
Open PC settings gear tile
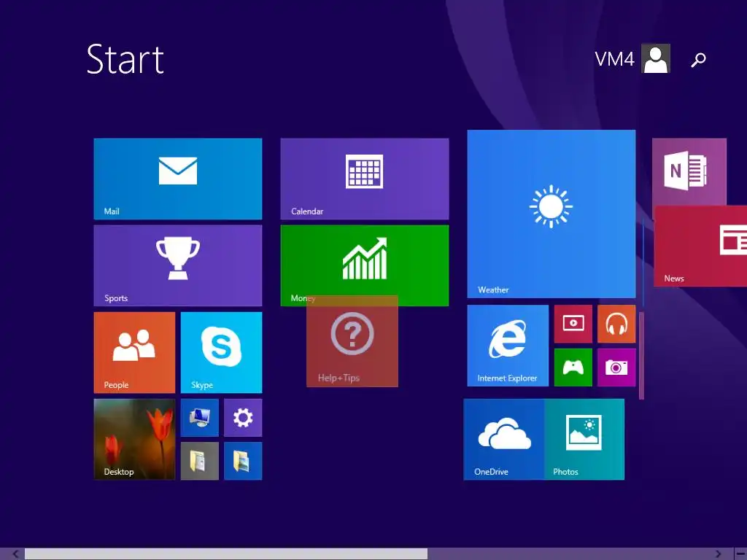pos(243,418)
